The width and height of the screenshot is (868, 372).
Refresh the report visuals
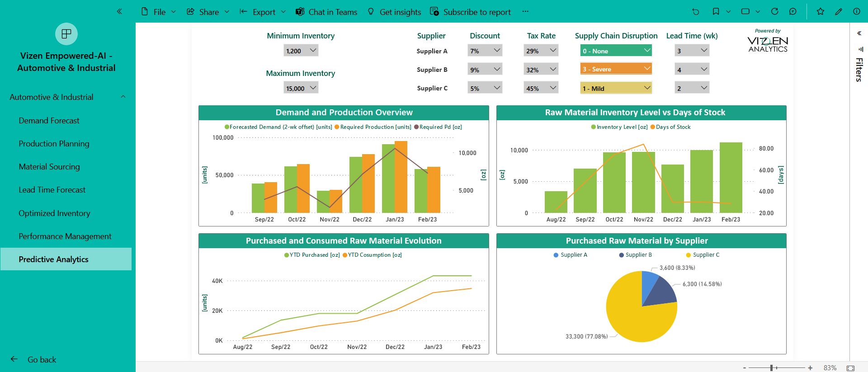[775, 12]
